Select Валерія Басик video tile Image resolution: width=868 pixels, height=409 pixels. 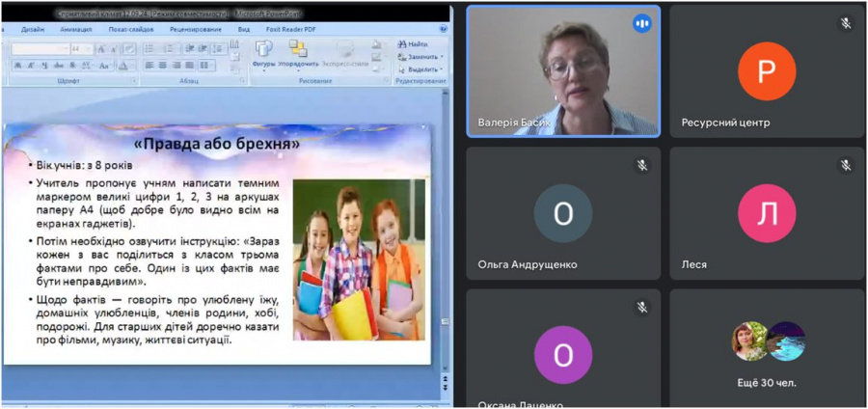[563, 71]
